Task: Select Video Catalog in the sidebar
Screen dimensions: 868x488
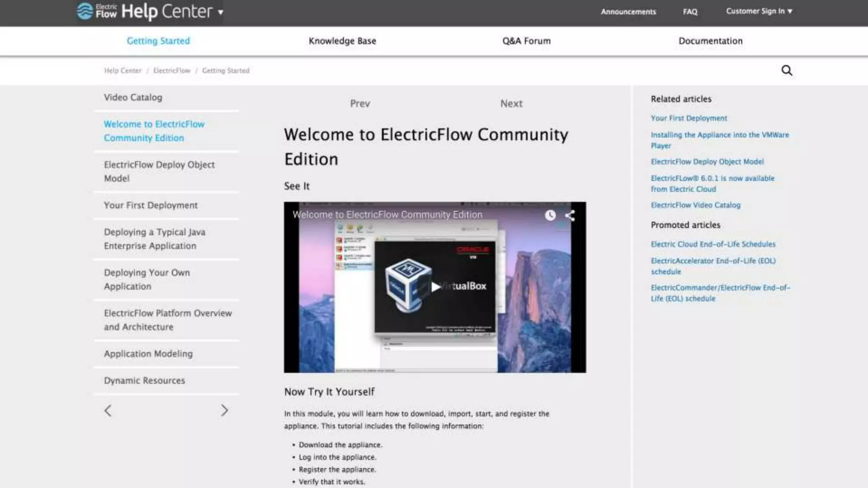Action: [133, 97]
